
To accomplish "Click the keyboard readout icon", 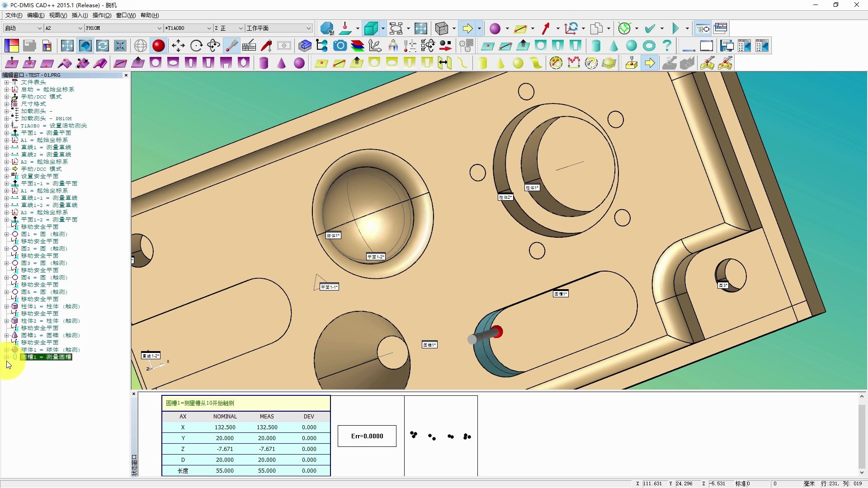I will pos(249,46).
